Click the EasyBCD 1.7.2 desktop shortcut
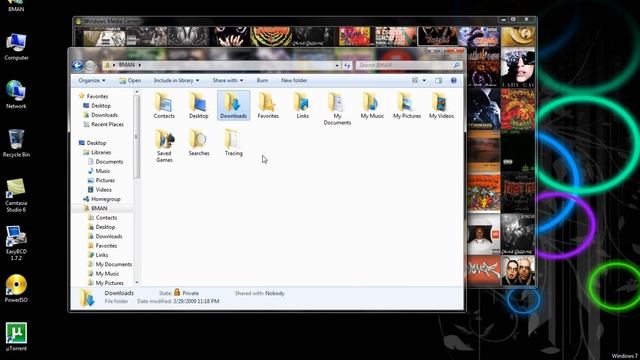Screen dimensions: 640x360 [16, 243]
